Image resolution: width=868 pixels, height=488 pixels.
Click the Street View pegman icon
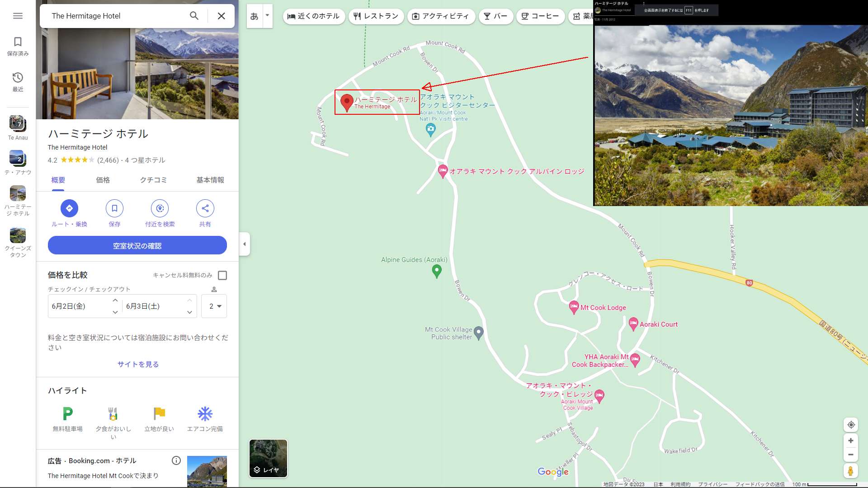pyautogui.click(x=851, y=471)
